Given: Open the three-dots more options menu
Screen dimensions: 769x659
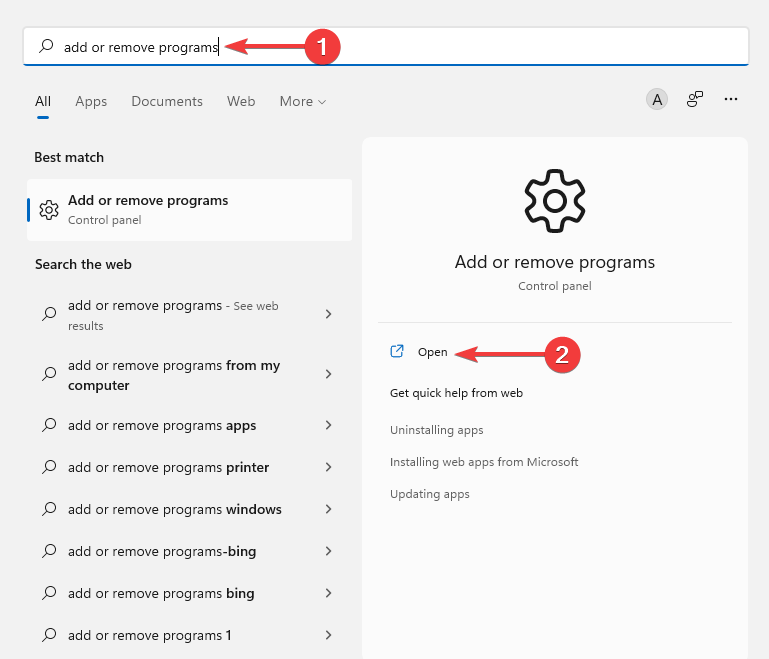Looking at the screenshot, I should tap(731, 99).
